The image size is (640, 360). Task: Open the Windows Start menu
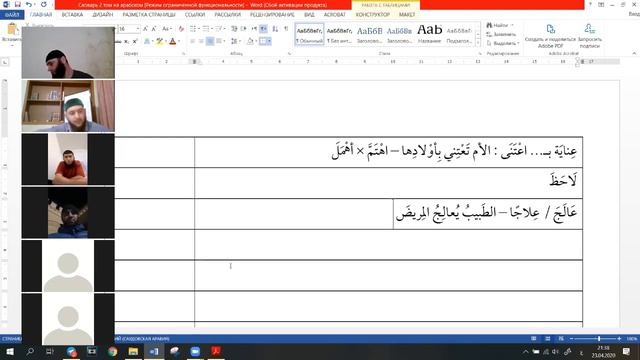click(10, 351)
